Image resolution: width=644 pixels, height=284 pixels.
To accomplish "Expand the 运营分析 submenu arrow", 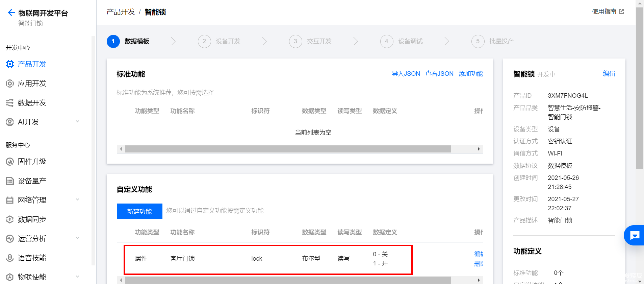I will coord(78,238).
